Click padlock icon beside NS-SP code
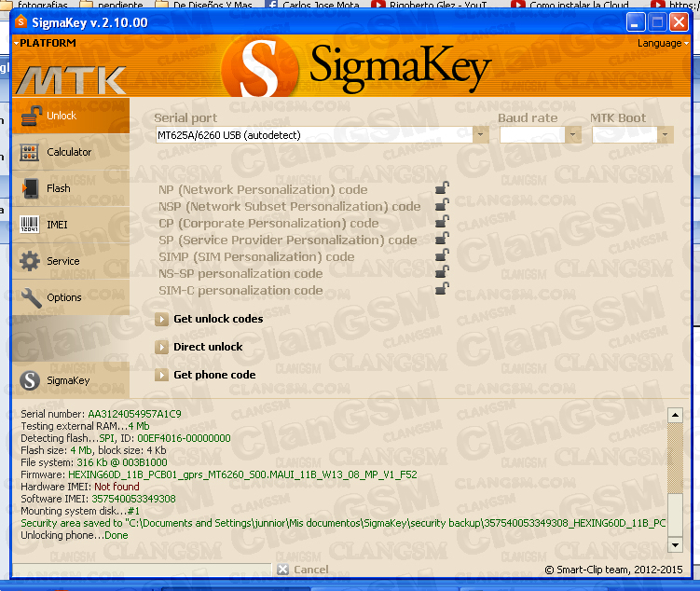 (442, 271)
